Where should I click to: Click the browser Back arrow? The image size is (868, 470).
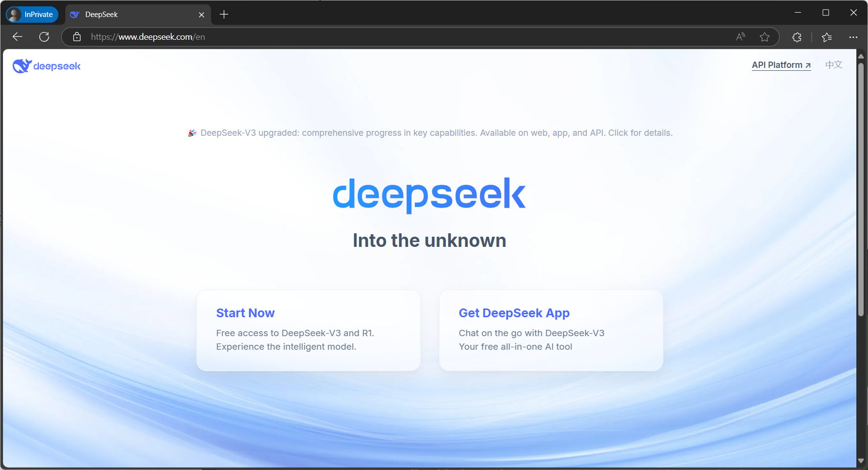[17, 37]
